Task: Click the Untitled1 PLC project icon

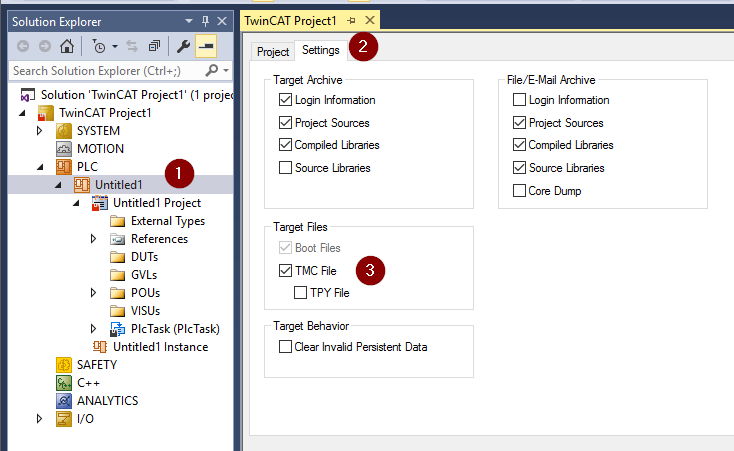Action: [81, 185]
